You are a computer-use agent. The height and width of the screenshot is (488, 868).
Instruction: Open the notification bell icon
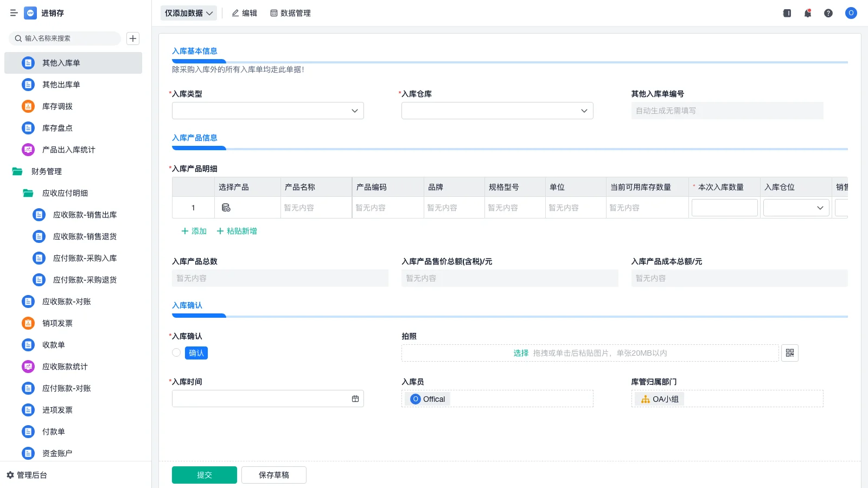tap(808, 13)
